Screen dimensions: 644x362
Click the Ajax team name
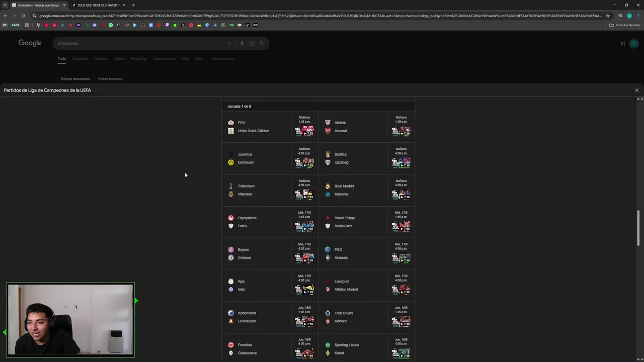tap(242, 282)
